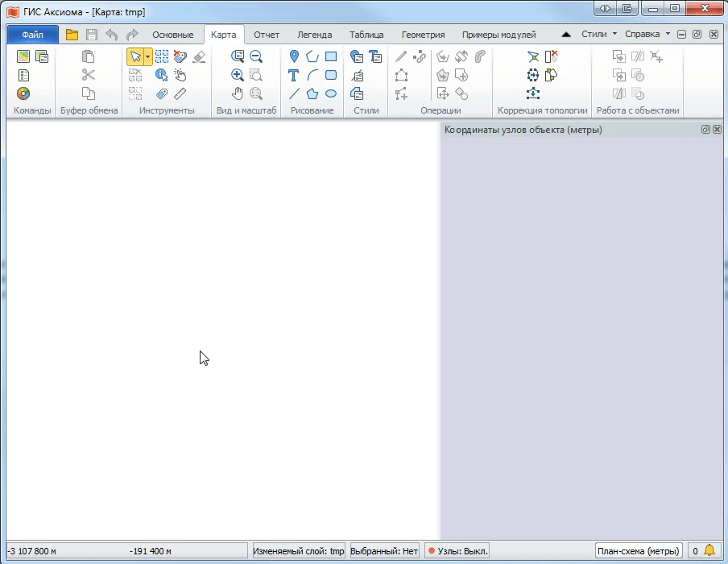
Task: Toggle the Узлы: Выкл. nodes mode
Action: pyautogui.click(x=457, y=551)
